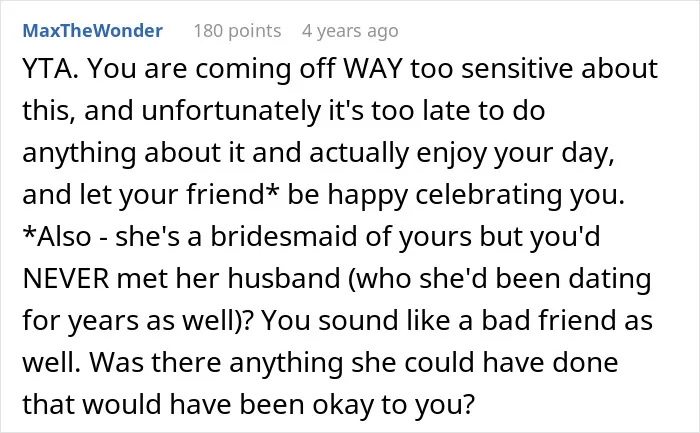Click the word husband in the comment
Screen dimensions: 700x433
(284, 279)
